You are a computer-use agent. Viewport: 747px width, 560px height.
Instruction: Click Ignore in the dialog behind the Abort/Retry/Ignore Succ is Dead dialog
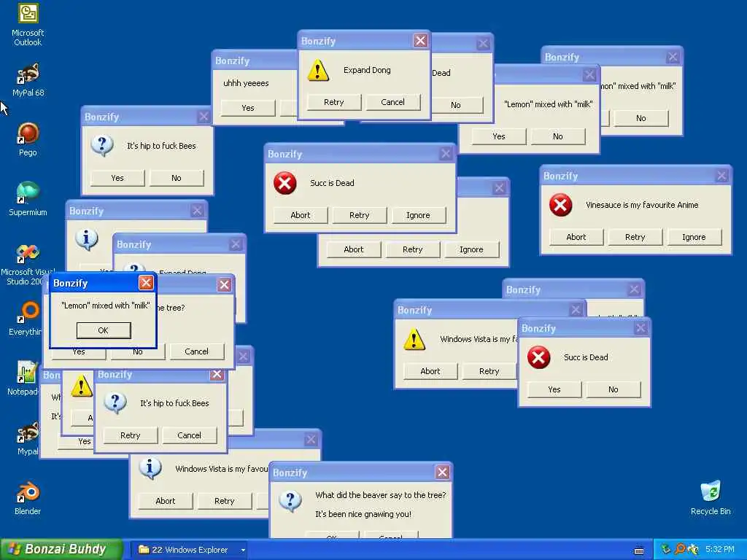471,249
